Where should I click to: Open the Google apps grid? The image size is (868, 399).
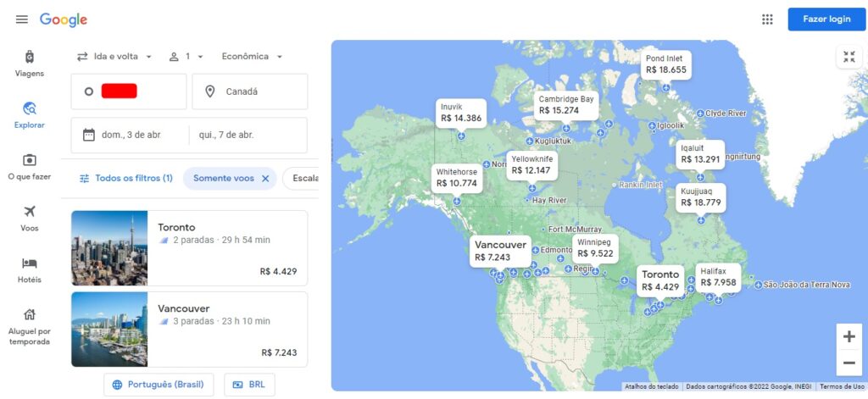pos(767,19)
